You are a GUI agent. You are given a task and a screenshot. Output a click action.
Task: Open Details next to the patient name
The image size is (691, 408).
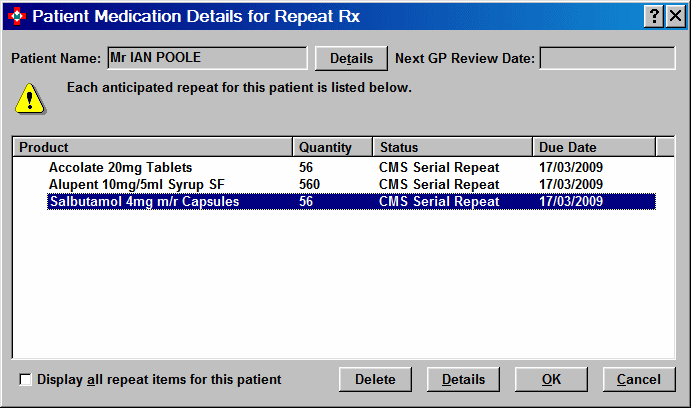coord(351,58)
